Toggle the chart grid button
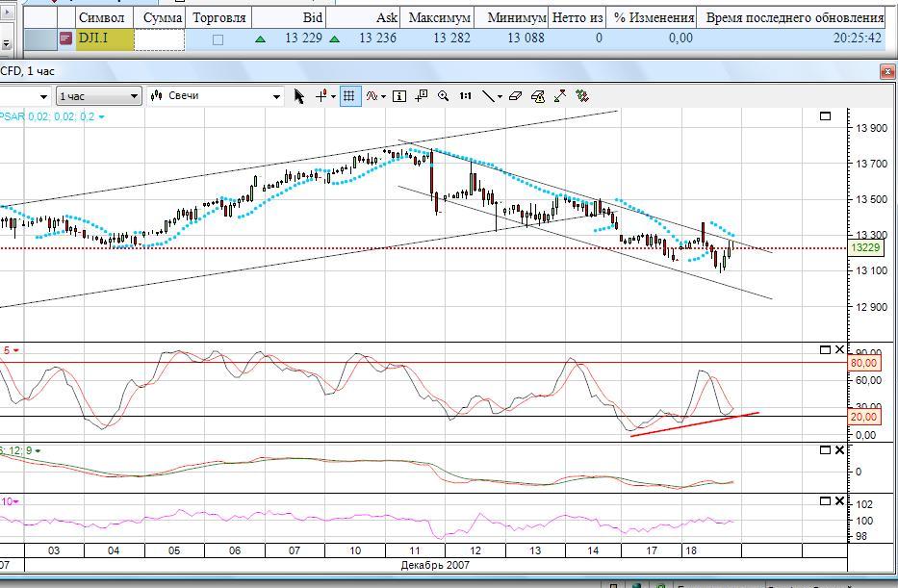Screen dimensions: 898x588 [348, 96]
